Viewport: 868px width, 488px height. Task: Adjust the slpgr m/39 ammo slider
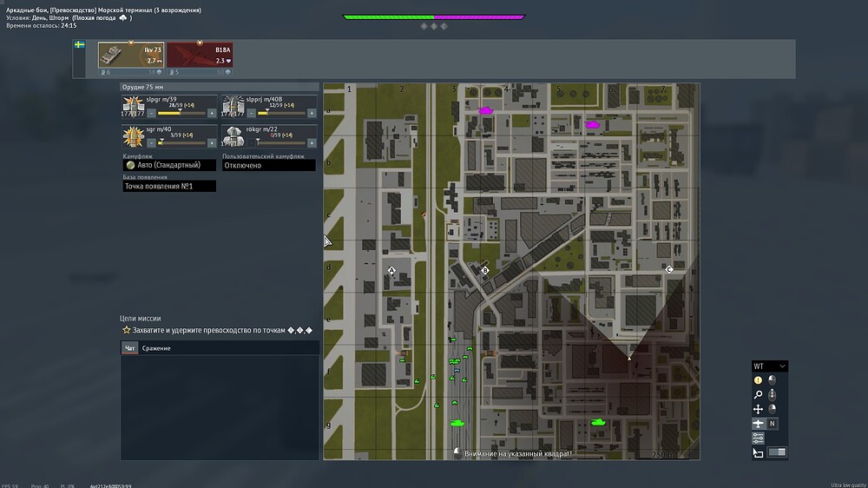tap(181, 113)
